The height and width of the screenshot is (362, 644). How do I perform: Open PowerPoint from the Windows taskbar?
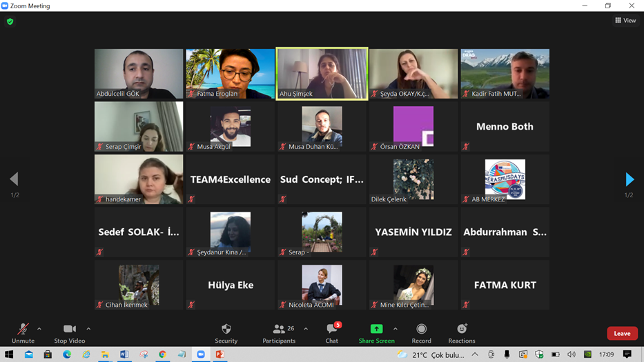[x=219, y=354]
